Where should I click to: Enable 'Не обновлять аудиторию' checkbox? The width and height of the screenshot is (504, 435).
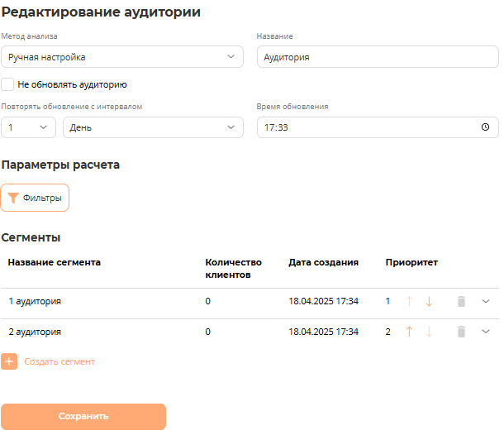(x=7, y=84)
